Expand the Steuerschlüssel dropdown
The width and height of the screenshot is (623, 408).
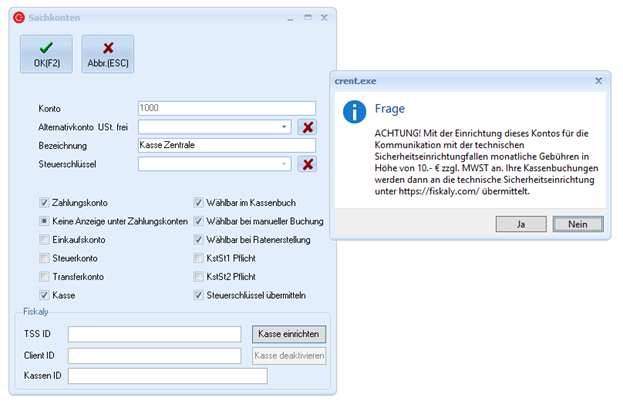click(285, 165)
